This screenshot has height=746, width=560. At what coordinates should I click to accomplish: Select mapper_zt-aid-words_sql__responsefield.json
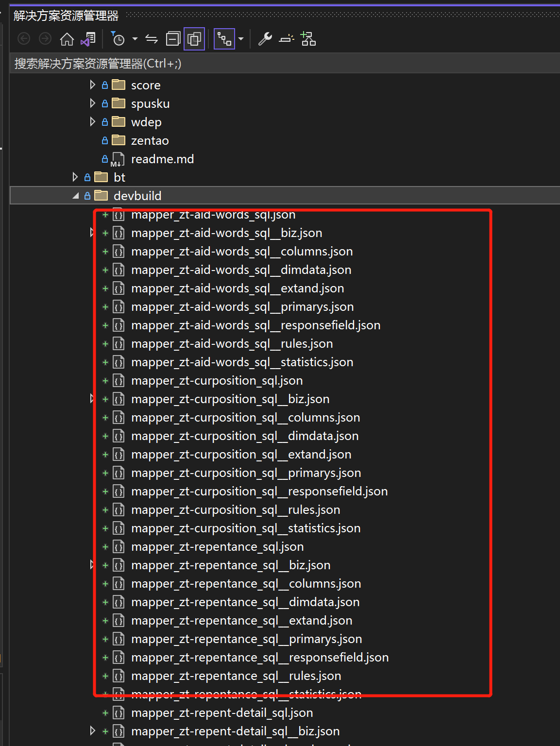tap(255, 325)
